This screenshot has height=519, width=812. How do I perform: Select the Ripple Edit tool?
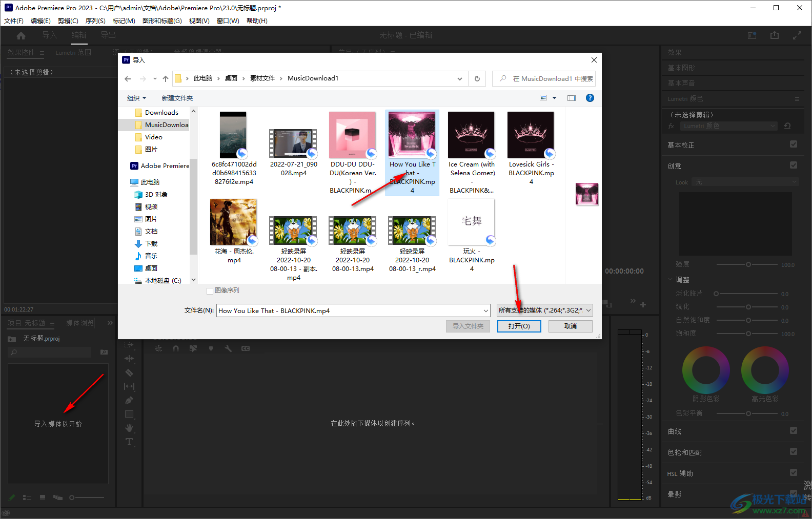[129, 359]
